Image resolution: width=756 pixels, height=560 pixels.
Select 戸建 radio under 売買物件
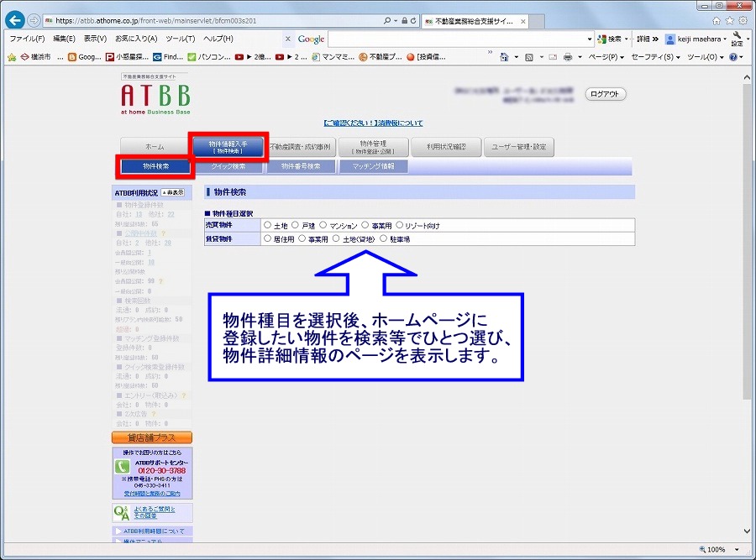pos(295,225)
